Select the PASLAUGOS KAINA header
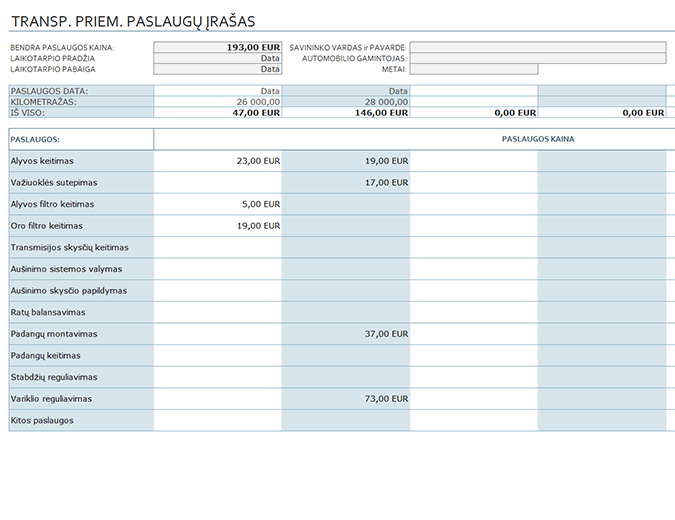 click(538, 139)
